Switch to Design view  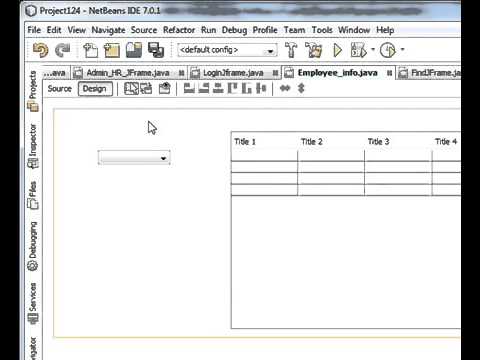[x=95, y=89]
